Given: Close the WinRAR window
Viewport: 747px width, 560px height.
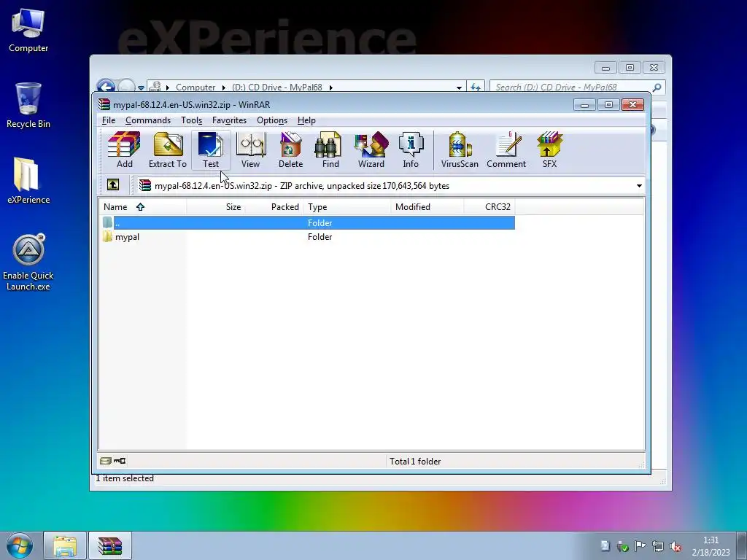Looking at the screenshot, I should pos(632,105).
